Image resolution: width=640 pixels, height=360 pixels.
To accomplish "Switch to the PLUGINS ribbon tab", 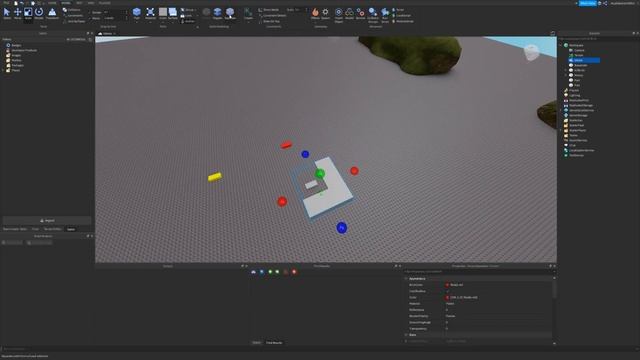I will pos(105,3).
